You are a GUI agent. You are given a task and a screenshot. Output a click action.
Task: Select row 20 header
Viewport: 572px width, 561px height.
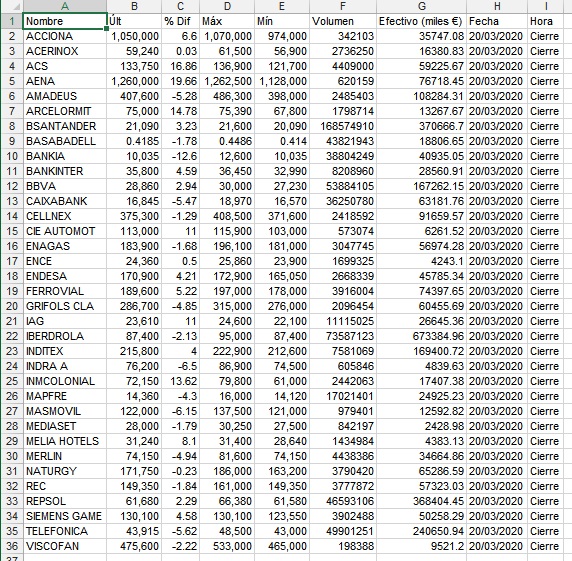point(12,306)
